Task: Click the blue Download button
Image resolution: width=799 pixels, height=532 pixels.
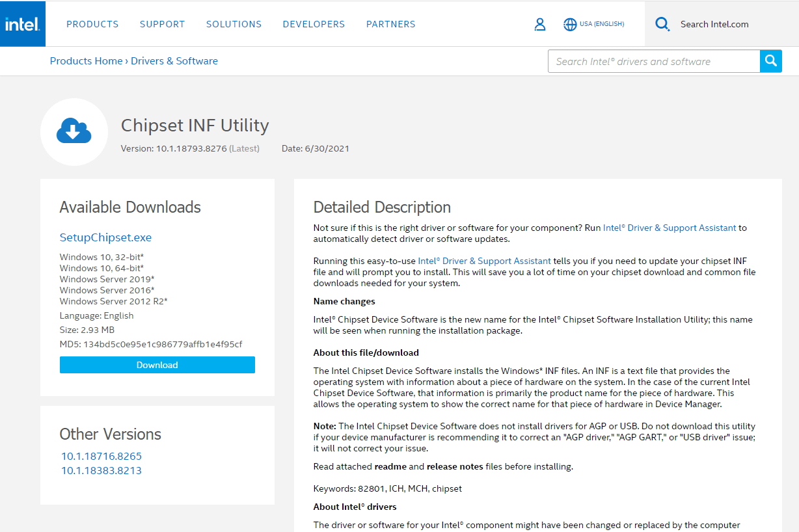Action: click(157, 365)
